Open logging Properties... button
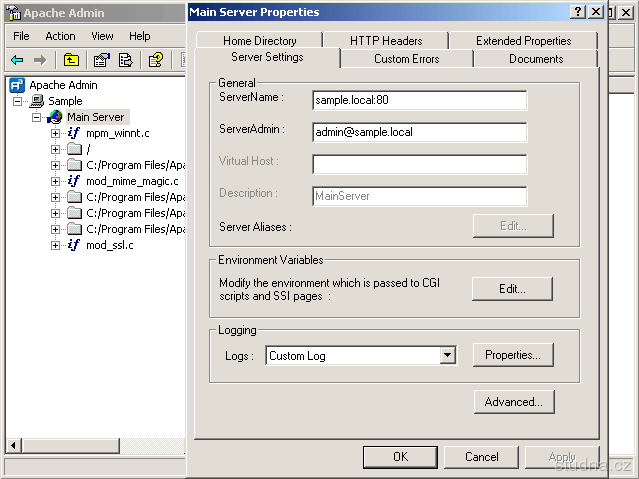639x479 pixels. click(x=512, y=355)
